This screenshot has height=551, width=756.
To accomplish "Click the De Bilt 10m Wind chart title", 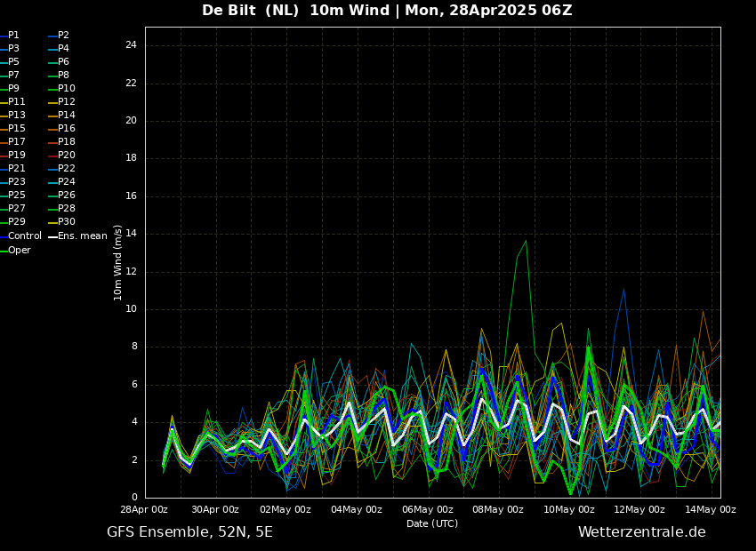I will pyautogui.click(x=387, y=11).
